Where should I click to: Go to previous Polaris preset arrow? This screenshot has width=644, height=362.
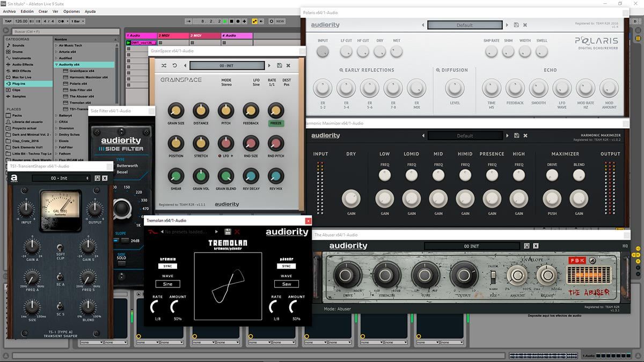423,25
